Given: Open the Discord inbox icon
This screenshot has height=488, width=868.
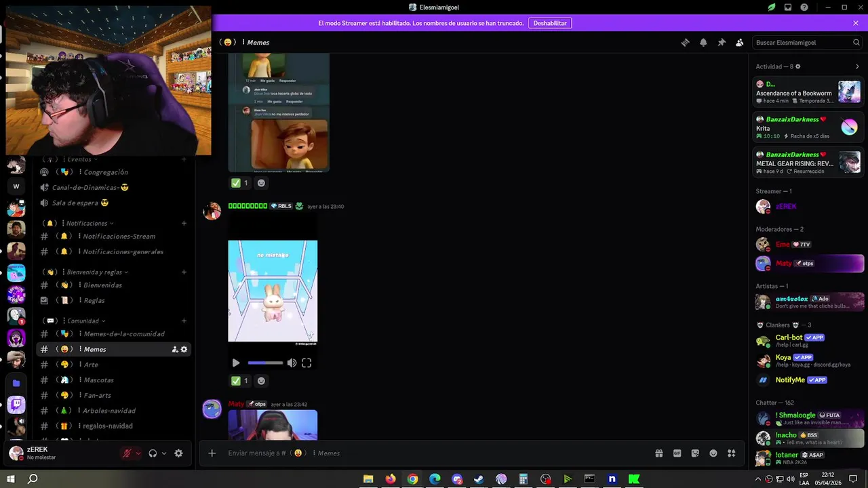Looking at the screenshot, I should [x=788, y=7].
